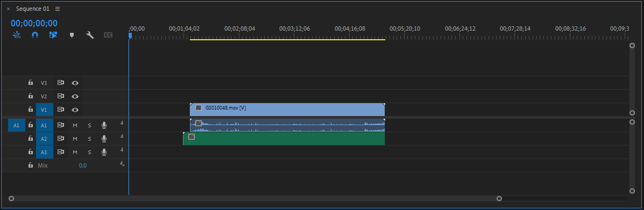Click voice-over record mic on A1

(104, 126)
